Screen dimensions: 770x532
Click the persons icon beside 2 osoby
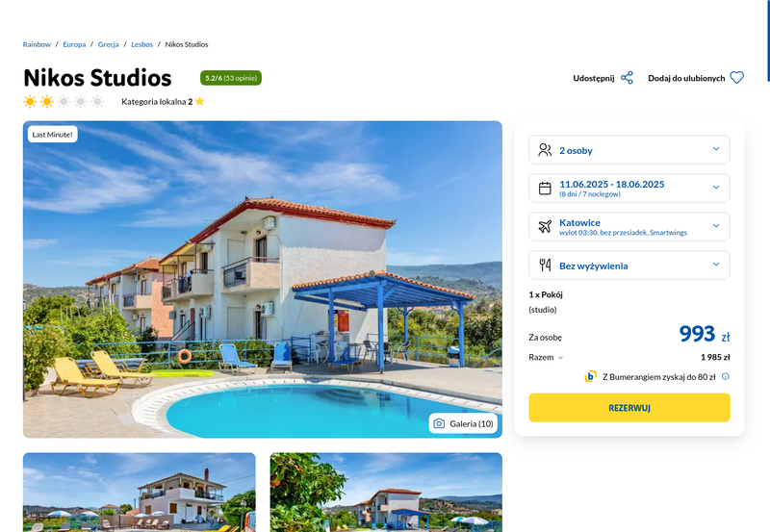tap(545, 150)
